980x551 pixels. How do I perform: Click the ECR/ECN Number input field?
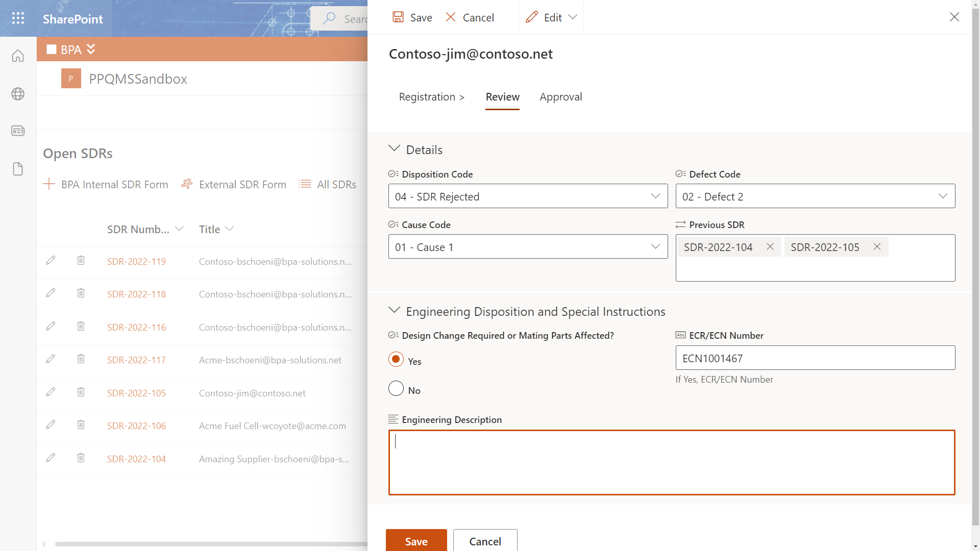coord(815,358)
